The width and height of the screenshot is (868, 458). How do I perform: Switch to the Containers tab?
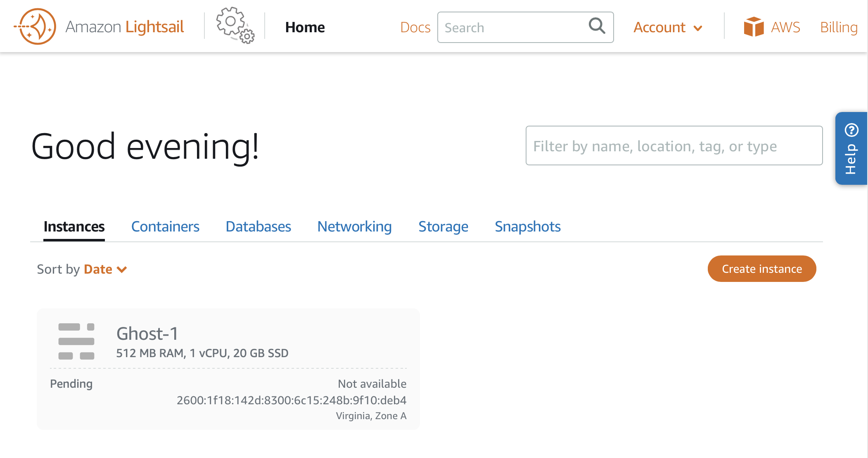pyautogui.click(x=165, y=227)
